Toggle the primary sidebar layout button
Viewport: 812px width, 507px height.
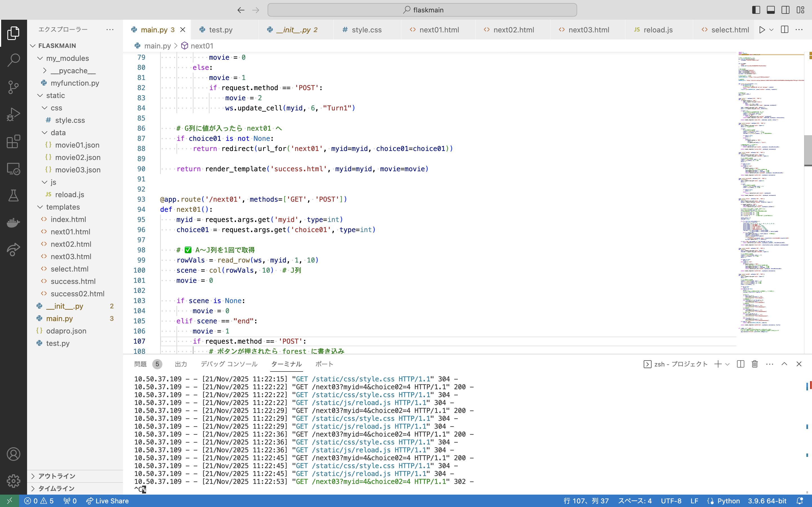tap(756, 10)
